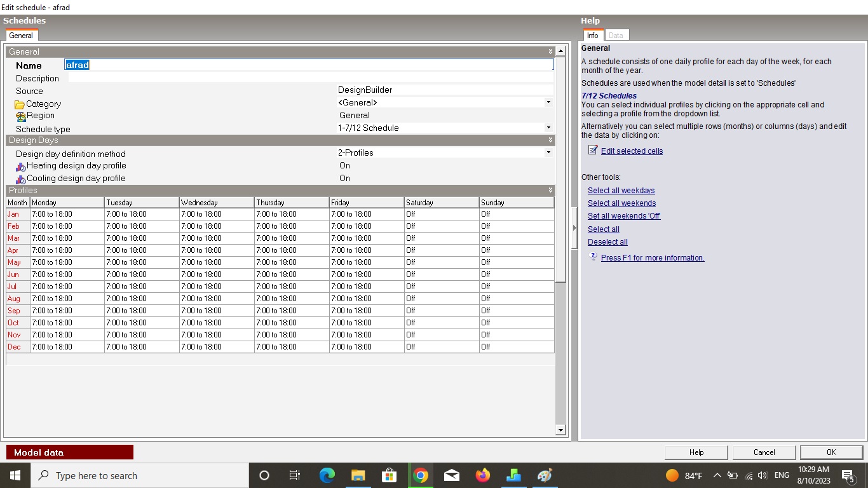Click the Select all weekdays link
This screenshot has height=488, width=868.
click(x=621, y=191)
